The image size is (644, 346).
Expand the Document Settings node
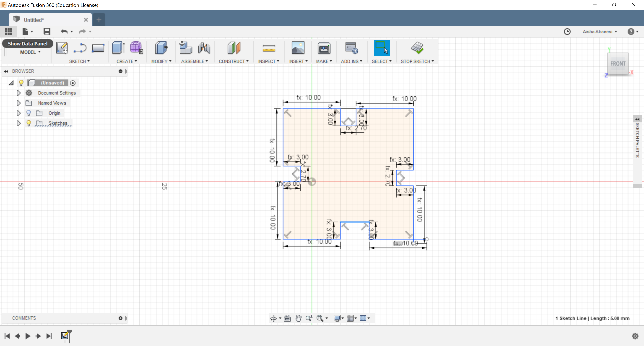click(18, 93)
